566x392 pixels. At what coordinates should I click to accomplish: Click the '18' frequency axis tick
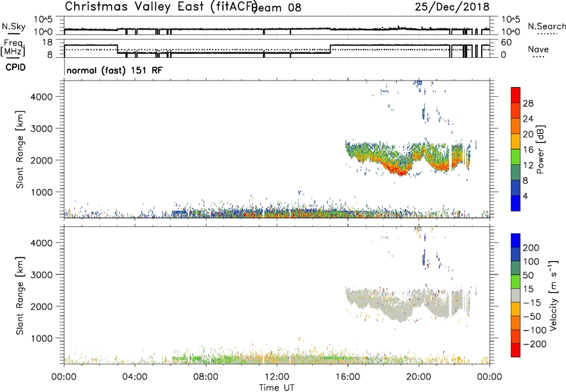pos(47,42)
